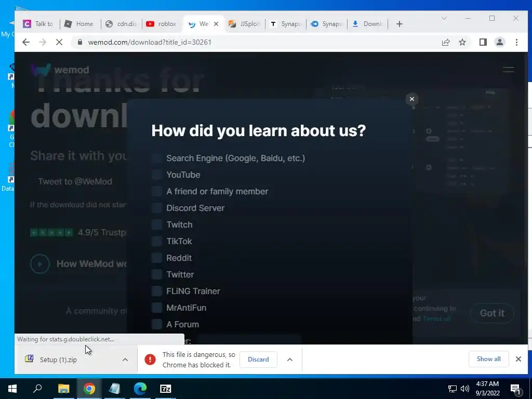Open volume control in system tray
532x399 pixels.
(465, 389)
